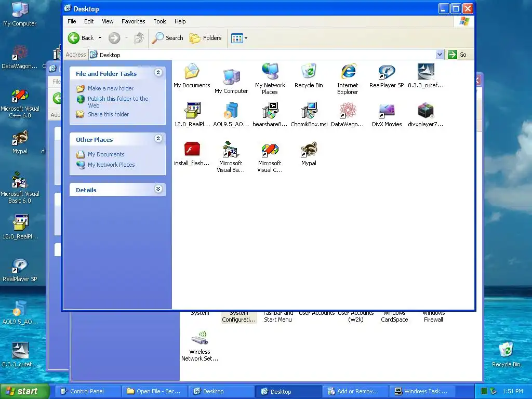Select Microsoft Visual C... shortcut in file pane
This screenshot has width=532, height=399.
[270, 157]
